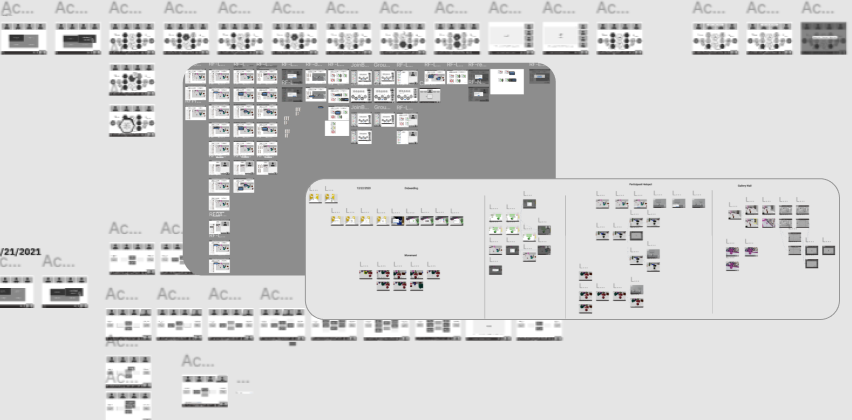The image size is (852, 420).
Task: Select the first purple thumbnail in rightmost section
Action: click(733, 251)
